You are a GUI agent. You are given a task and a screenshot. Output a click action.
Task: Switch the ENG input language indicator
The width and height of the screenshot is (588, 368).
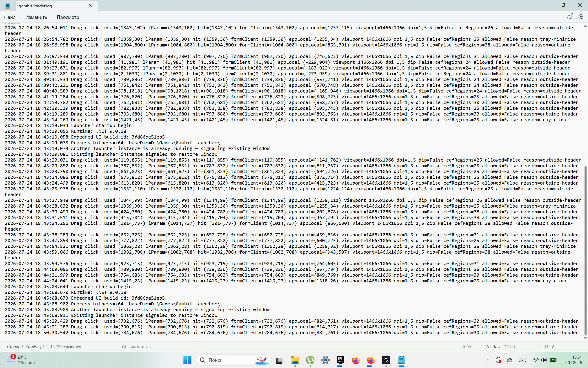point(522,360)
